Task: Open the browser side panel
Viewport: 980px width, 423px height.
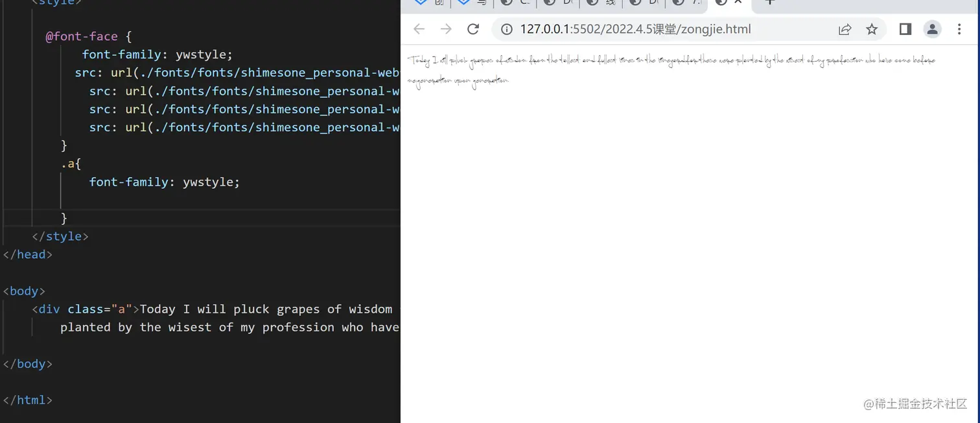Action: click(x=905, y=29)
